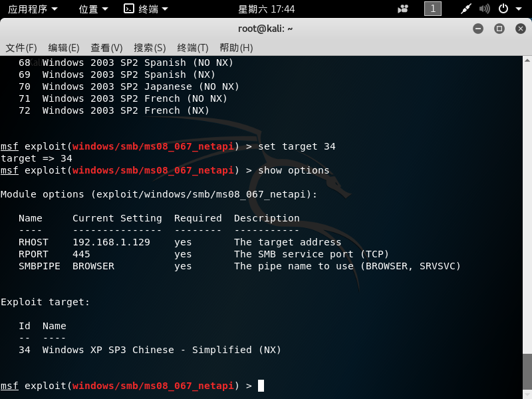Open the 帮助(H) menu

point(236,48)
